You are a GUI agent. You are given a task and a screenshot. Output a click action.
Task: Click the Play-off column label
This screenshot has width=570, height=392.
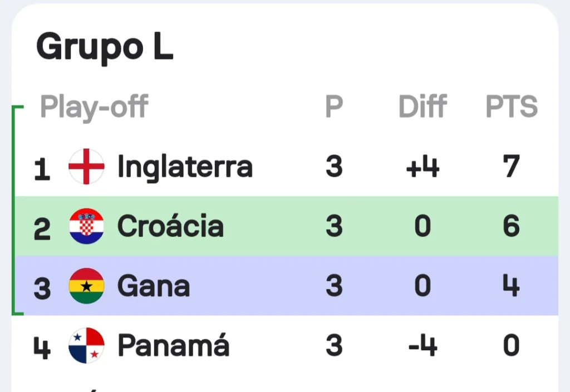click(94, 107)
